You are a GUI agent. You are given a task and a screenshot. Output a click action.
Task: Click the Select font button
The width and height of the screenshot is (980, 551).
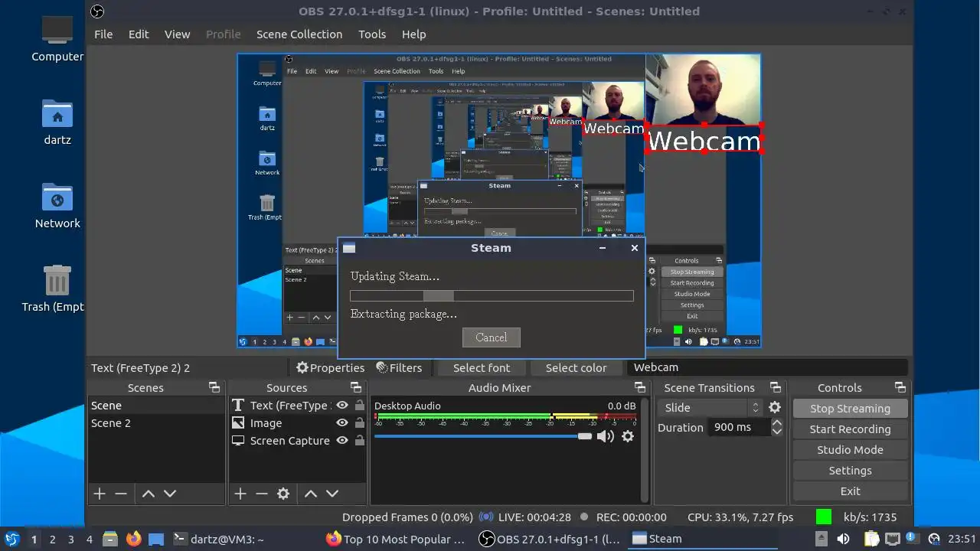482,368
